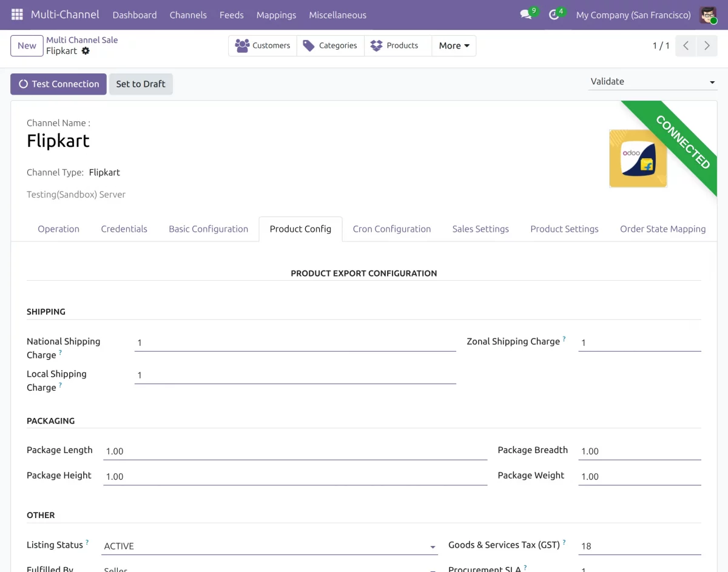
Task: Click the Testing(Sandbox) Server text
Action: point(76,195)
